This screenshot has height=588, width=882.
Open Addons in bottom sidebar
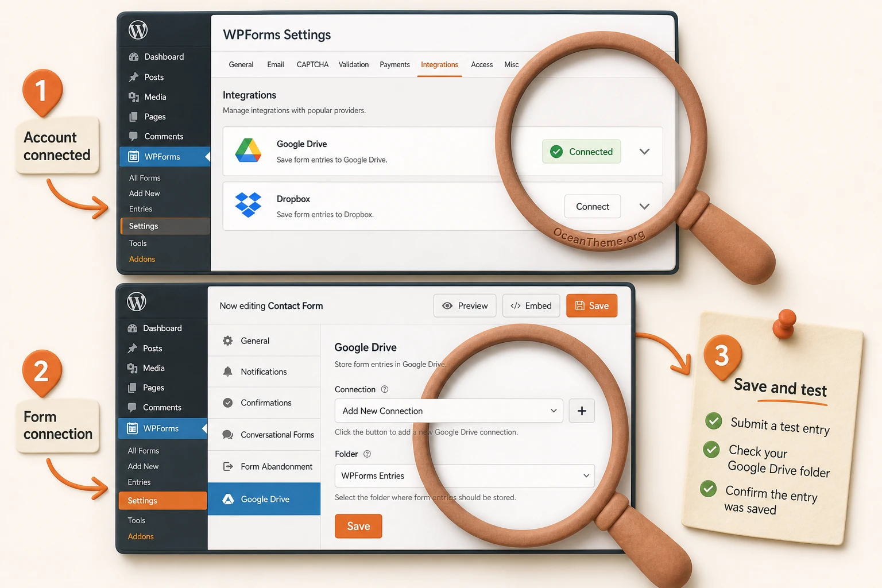[141, 536]
